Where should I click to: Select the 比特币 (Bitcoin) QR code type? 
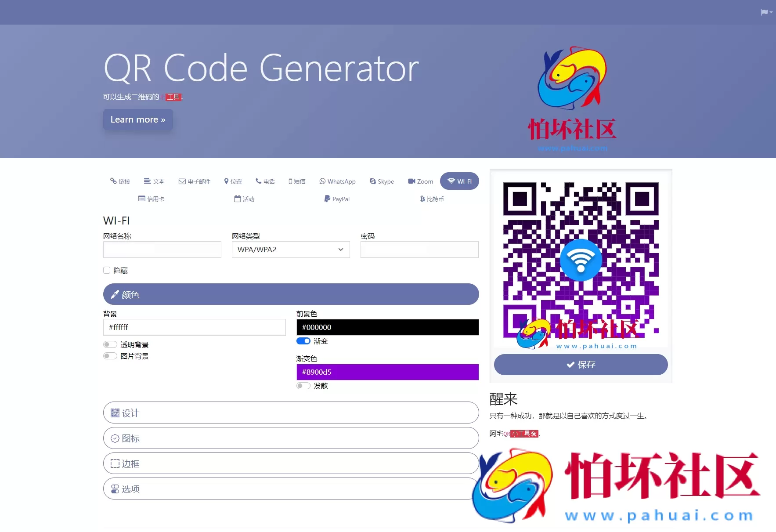pyautogui.click(x=432, y=199)
